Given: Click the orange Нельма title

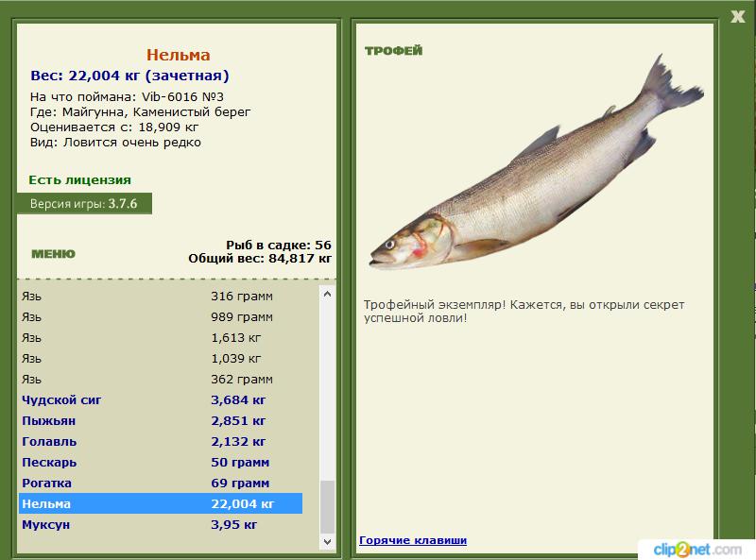Looking at the screenshot, I should click(x=179, y=55).
